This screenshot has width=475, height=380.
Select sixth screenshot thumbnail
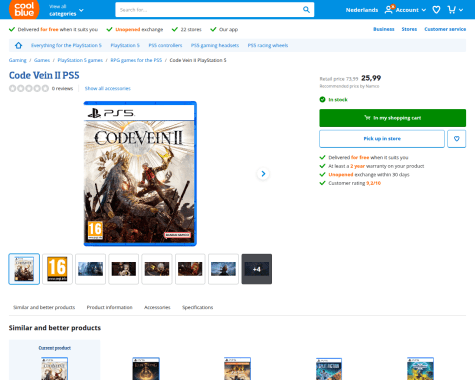190,269
